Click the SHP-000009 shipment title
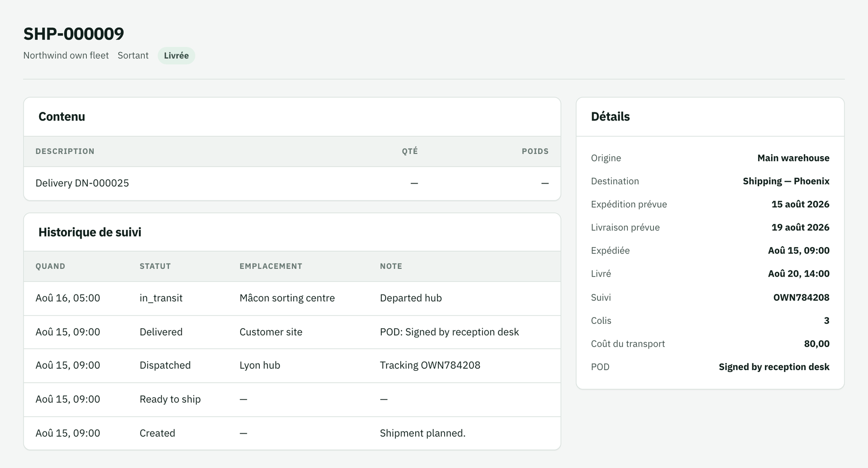This screenshot has width=868, height=468. click(74, 34)
